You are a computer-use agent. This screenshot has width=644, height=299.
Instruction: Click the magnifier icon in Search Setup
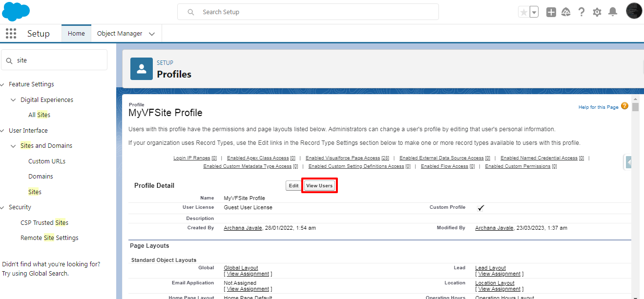[x=191, y=12]
